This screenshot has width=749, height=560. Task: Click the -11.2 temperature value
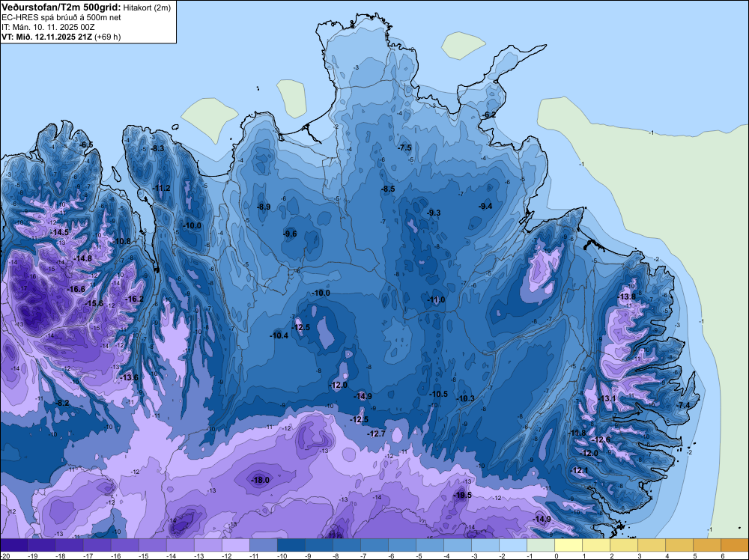pyautogui.click(x=162, y=189)
